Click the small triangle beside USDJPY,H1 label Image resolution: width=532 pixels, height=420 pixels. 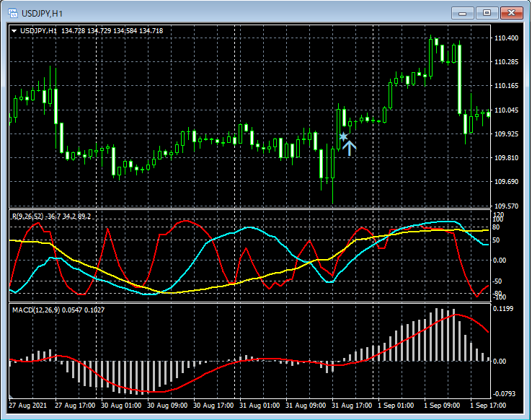[14, 31]
